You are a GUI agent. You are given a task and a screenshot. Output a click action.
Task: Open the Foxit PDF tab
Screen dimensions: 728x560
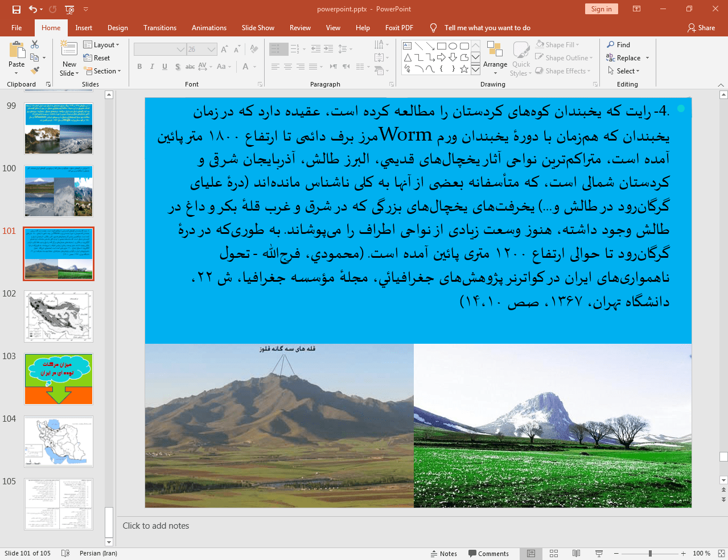tap(399, 28)
